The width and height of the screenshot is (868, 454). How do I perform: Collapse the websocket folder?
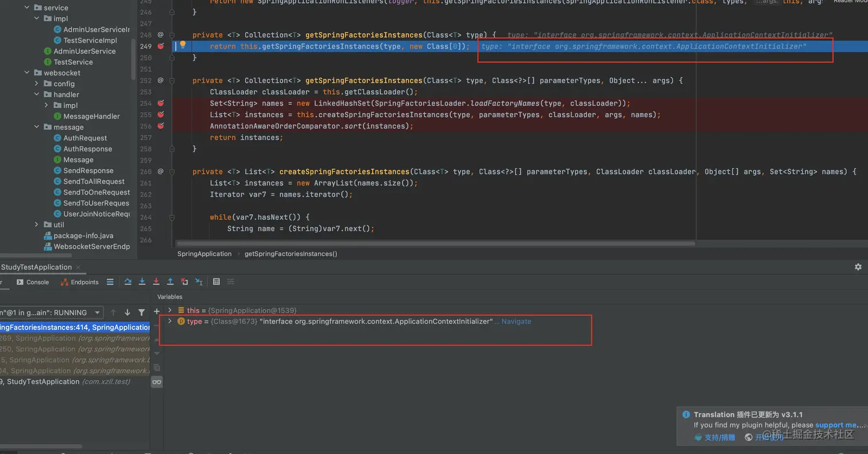27,73
